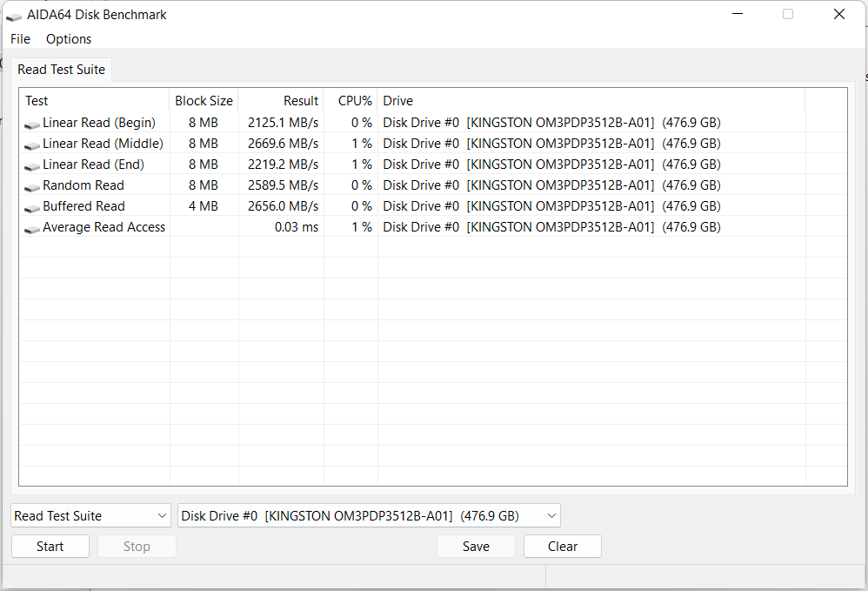
Task: Click the drive icon beside Random Read
Action: (x=32, y=187)
